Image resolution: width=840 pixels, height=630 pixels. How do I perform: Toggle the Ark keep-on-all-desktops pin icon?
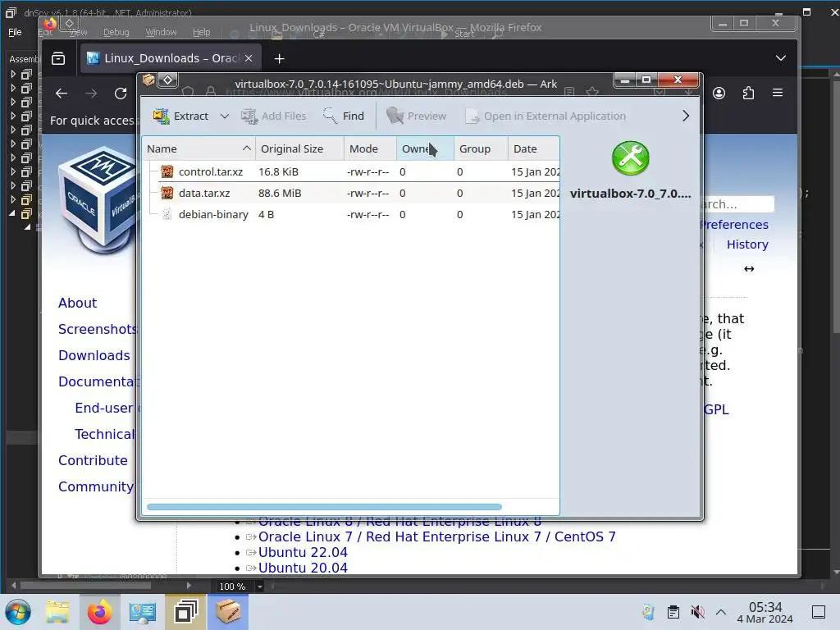167,80
